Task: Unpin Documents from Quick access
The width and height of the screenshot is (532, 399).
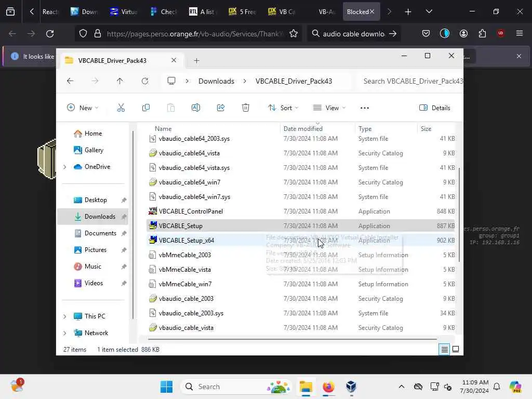Action: (124, 233)
